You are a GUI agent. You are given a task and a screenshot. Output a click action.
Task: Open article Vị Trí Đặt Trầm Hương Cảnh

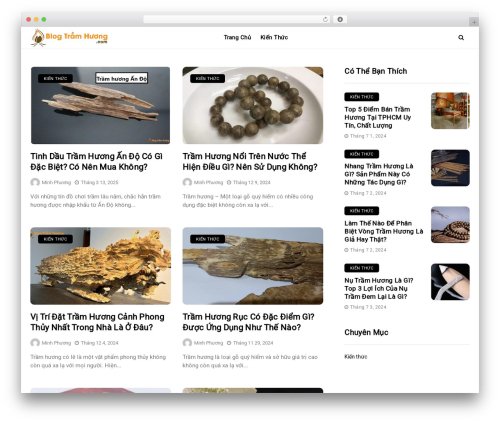click(97, 322)
